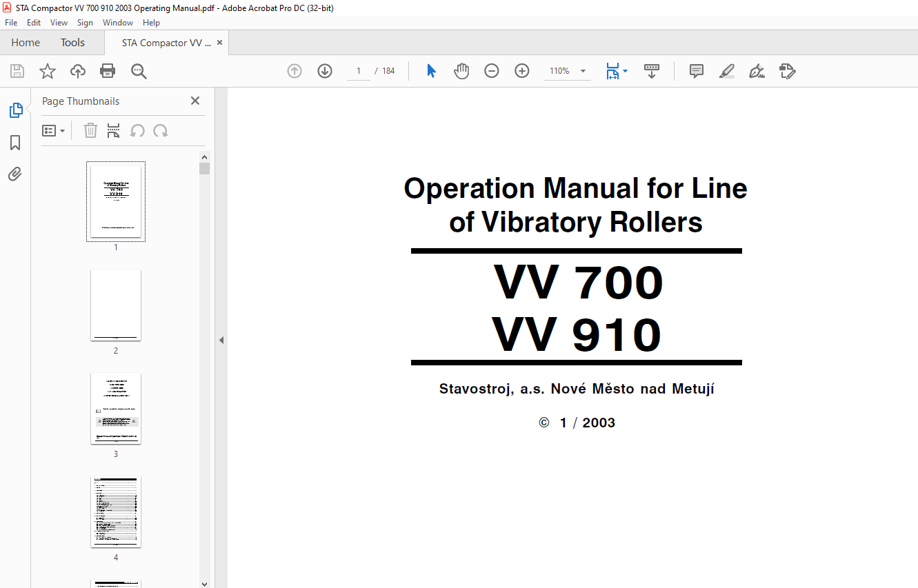Open the Bookmarks panel icon

point(15,143)
